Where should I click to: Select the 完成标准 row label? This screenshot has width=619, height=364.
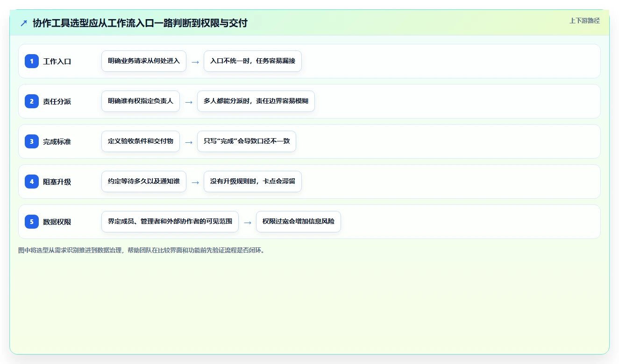pyautogui.click(x=57, y=141)
